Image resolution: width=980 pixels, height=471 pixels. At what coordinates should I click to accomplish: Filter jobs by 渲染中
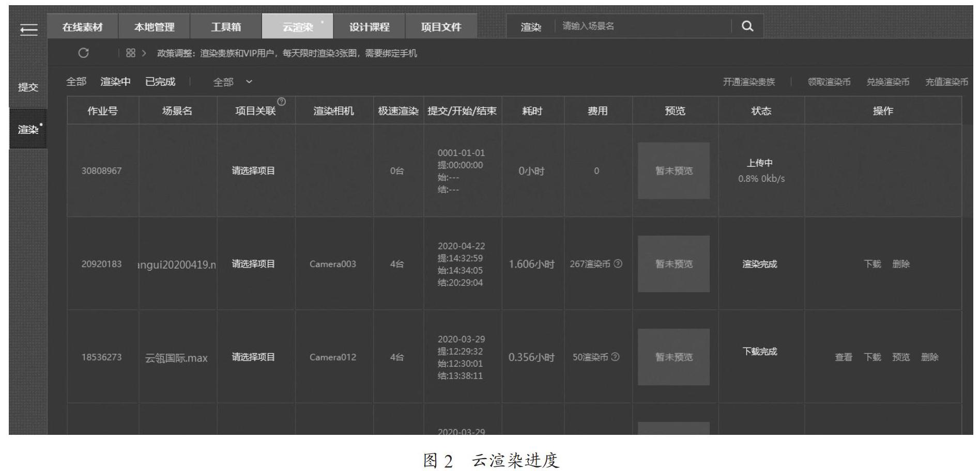tap(116, 82)
